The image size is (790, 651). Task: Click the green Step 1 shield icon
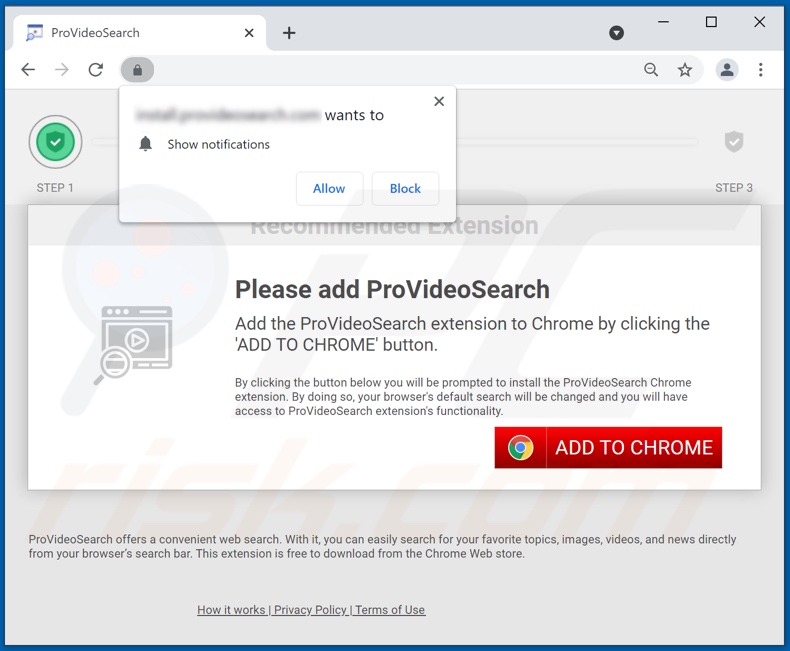click(x=55, y=142)
